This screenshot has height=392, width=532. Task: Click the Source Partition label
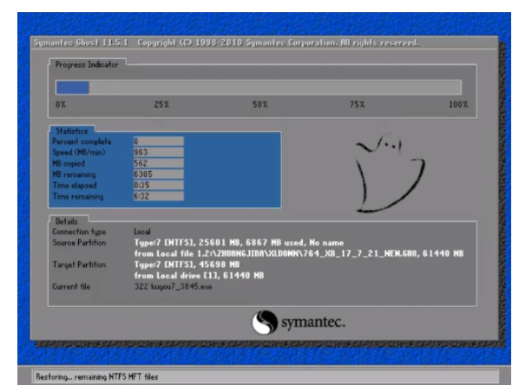click(79, 243)
